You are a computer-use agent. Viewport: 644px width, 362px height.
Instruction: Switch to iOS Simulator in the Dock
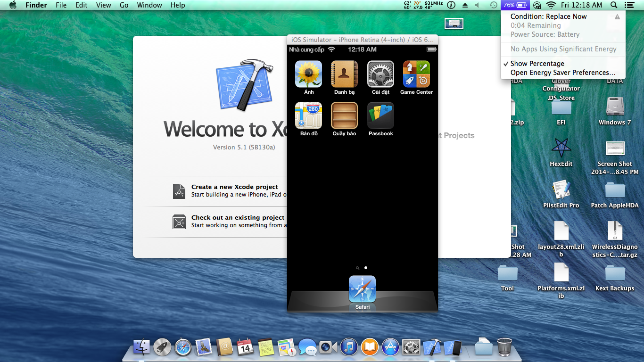coord(453,347)
